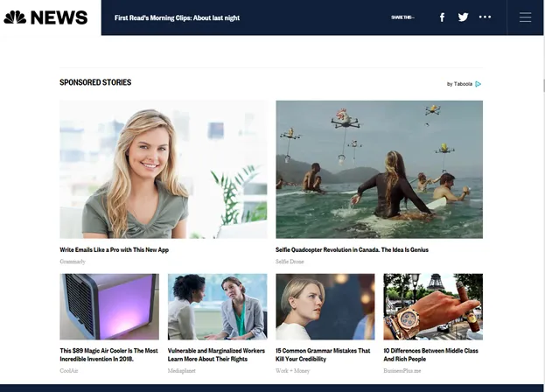Read '10 Differences Between Middle Class' story
545x392 pixels.
point(431,355)
